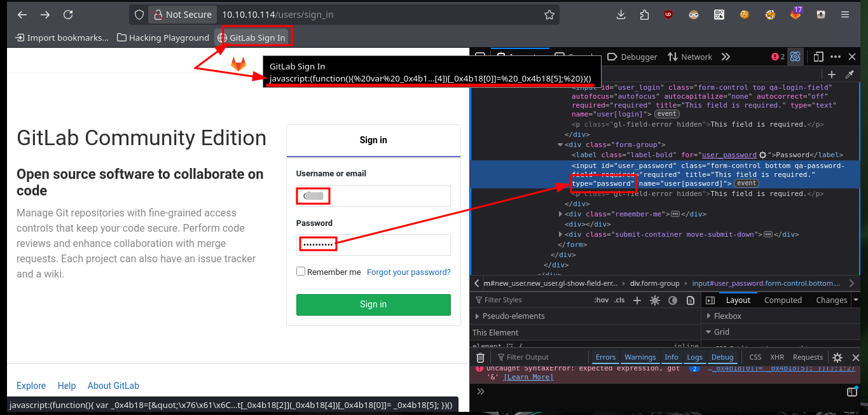Open the QR code extension
The height and width of the screenshot is (415, 868).
(719, 15)
